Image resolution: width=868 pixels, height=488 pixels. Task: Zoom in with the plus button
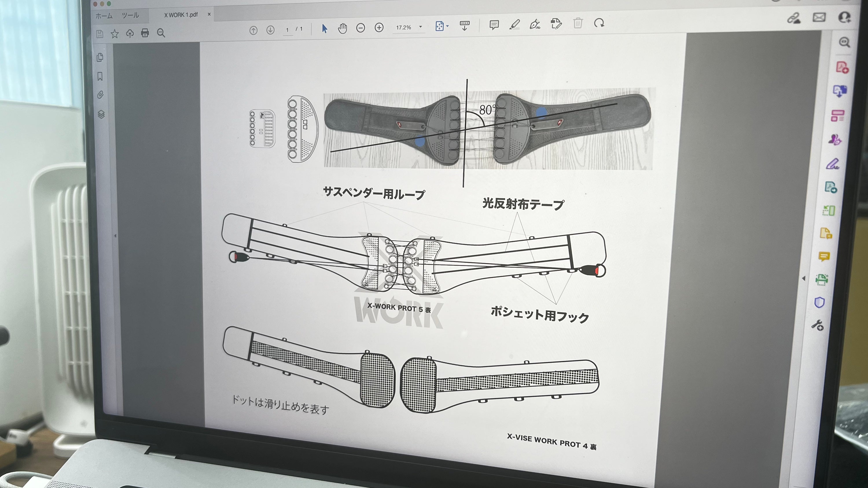(379, 28)
